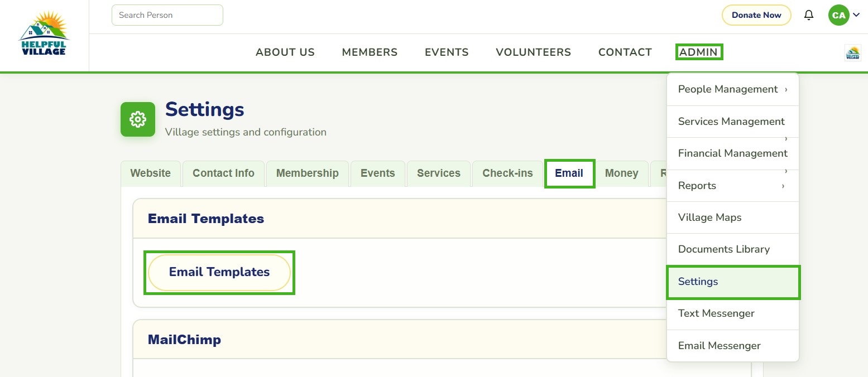Open the VOLUNTEERS menu
Image resolution: width=868 pixels, height=377 pixels.
[533, 52]
